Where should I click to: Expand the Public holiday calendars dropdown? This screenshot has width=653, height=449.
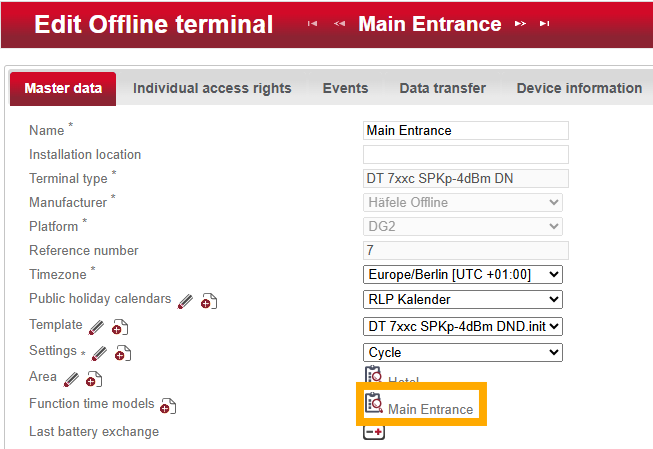(x=463, y=300)
